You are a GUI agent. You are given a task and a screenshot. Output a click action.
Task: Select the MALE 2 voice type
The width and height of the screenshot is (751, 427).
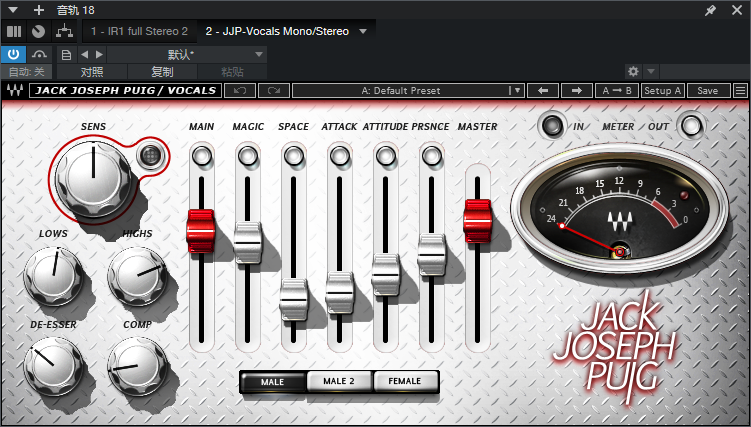pyautogui.click(x=339, y=382)
